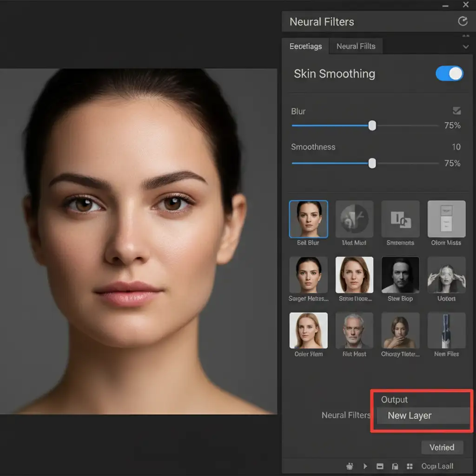The image size is (476, 476).
Task: Click the Oop Leall text button
Action: [437, 466]
